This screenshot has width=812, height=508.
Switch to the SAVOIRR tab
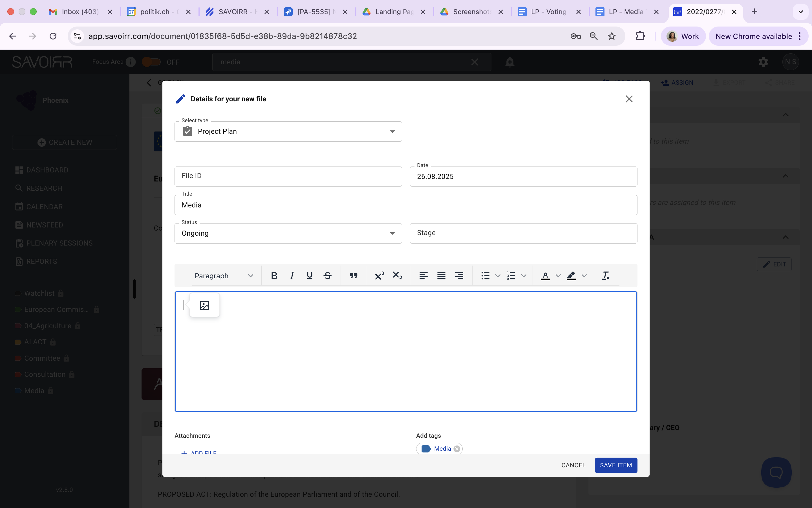point(237,12)
